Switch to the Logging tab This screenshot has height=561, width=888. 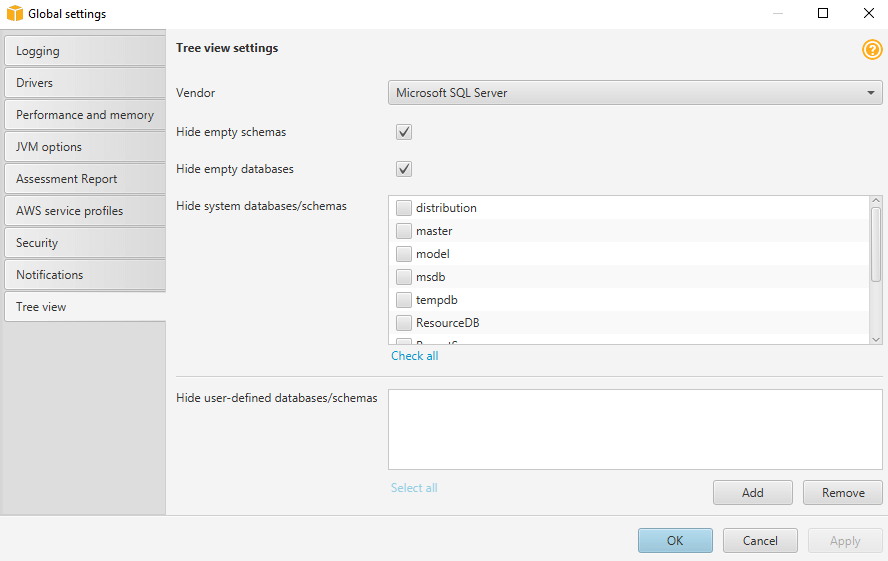(x=83, y=51)
